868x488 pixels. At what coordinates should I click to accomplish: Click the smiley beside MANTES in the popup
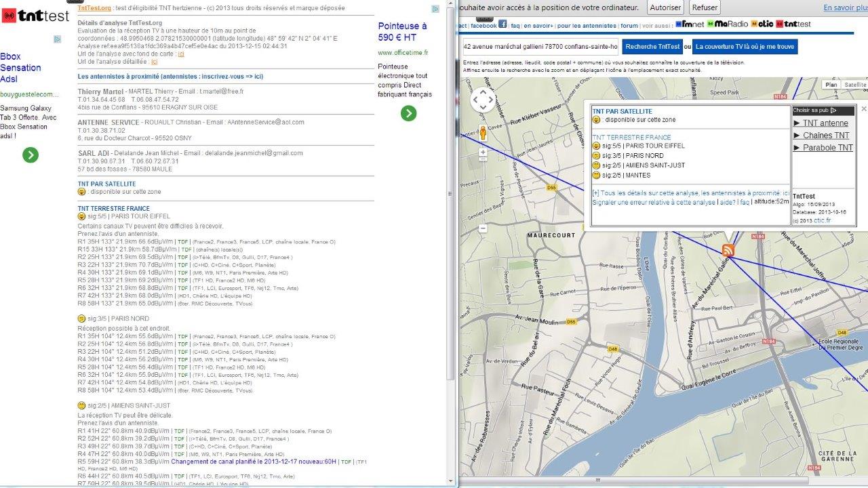[596, 175]
